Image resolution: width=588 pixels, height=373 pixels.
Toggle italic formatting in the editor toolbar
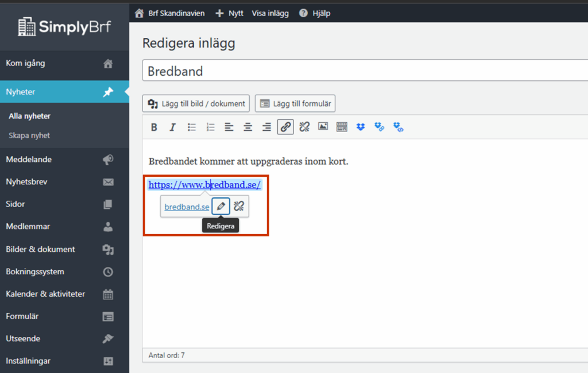[172, 127]
